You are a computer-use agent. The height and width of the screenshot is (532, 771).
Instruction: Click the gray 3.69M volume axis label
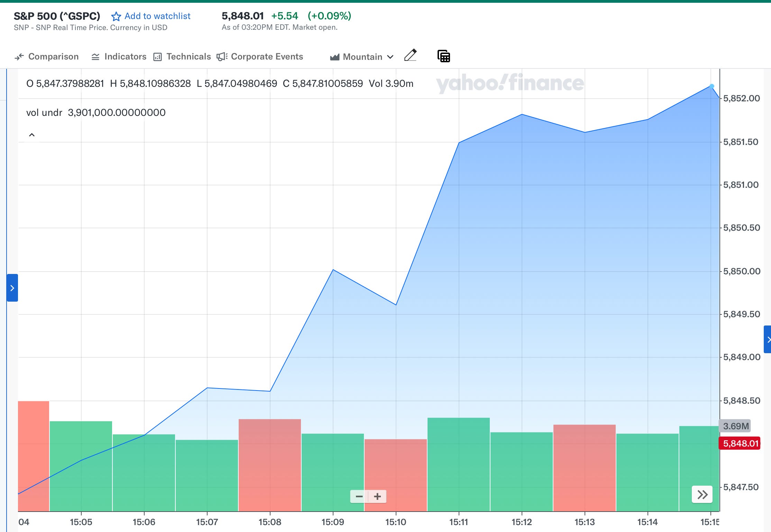pos(735,426)
